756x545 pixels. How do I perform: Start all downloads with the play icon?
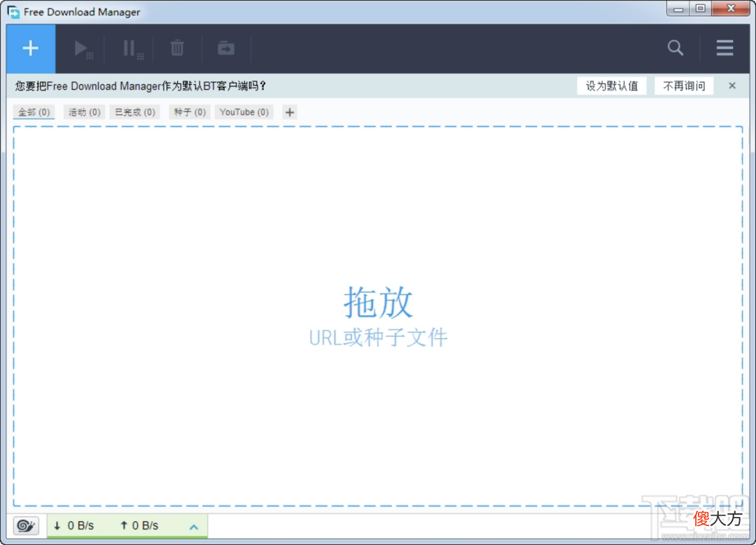[x=83, y=49]
